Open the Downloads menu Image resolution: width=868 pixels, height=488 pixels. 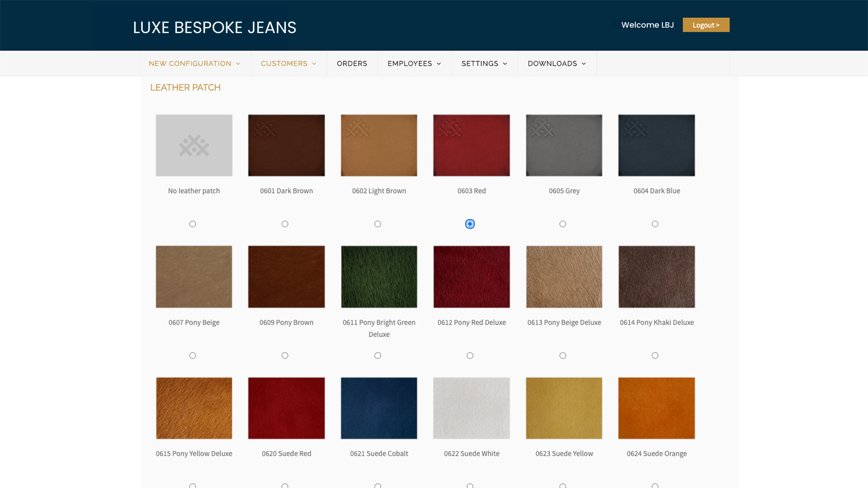[x=557, y=63]
